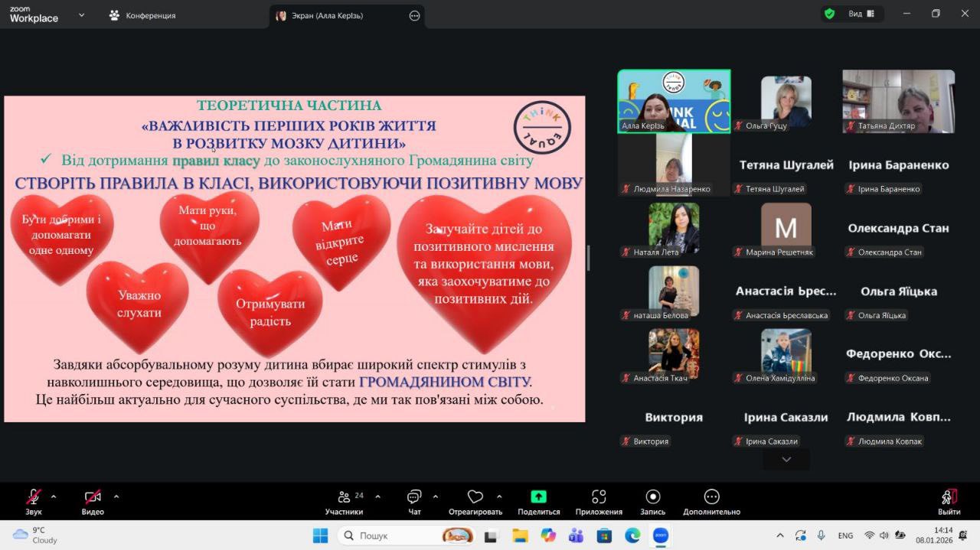The height and width of the screenshot is (550, 980).
Task: Click the green encryption shield icon
Action: (x=829, y=14)
